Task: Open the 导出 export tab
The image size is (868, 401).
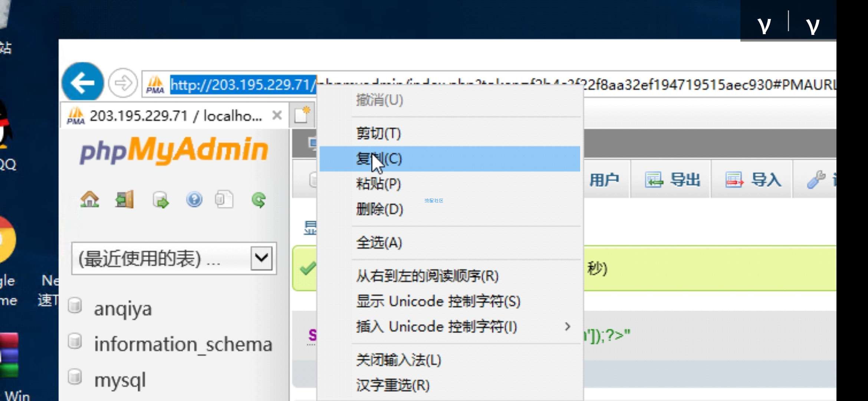Action: click(x=672, y=180)
